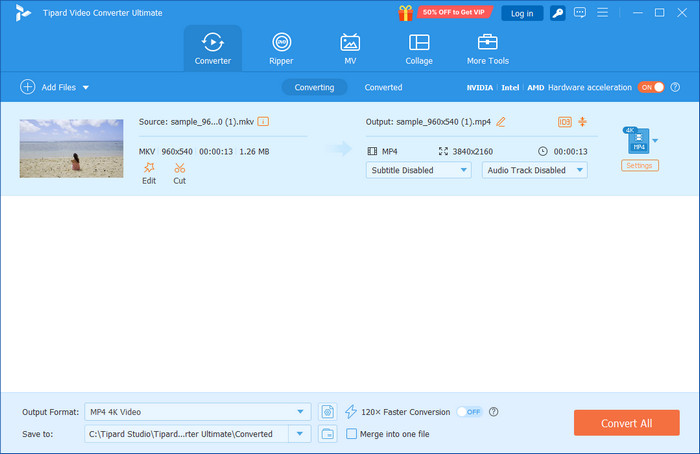Click output resolution 3840x2160

(472, 151)
